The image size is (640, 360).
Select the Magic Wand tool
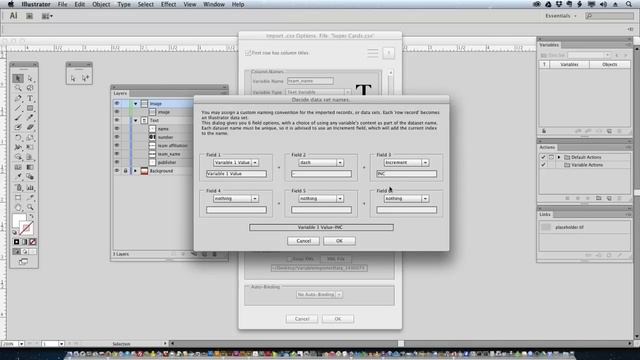(18, 88)
